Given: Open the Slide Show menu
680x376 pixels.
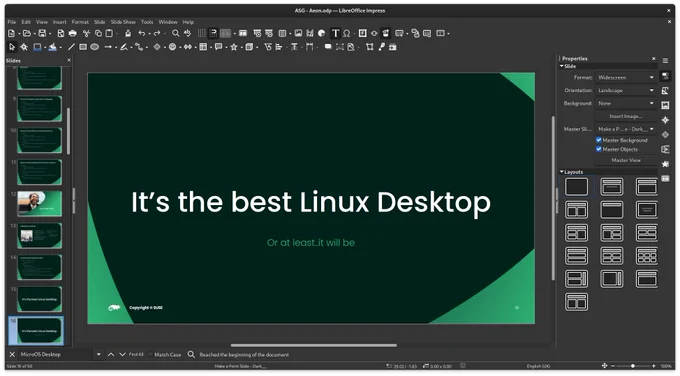Looking at the screenshot, I should coord(123,22).
